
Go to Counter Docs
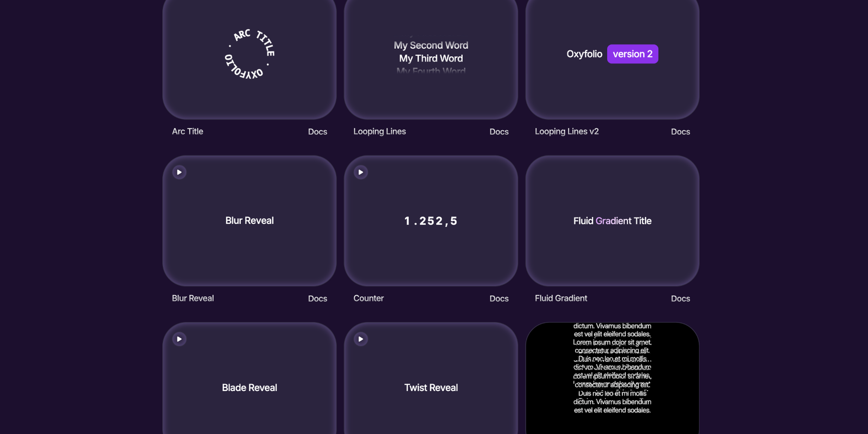pos(499,298)
